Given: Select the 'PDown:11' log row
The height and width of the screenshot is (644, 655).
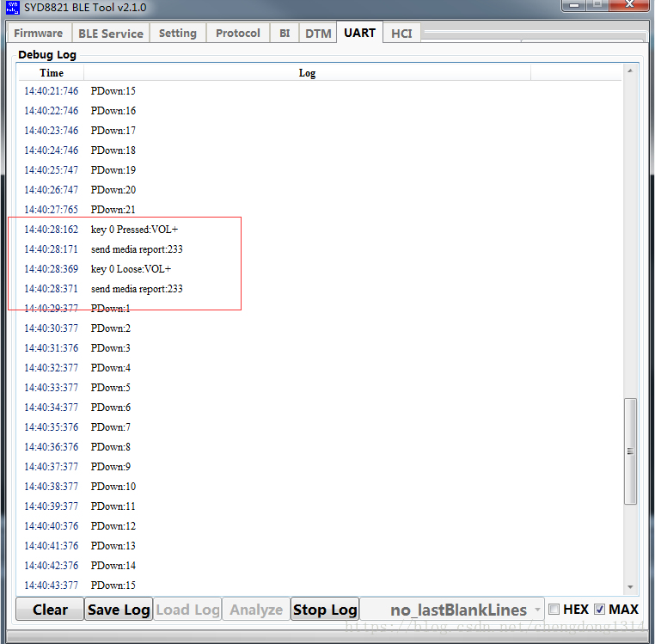Looking at the screenshot, I should (x=320, y=506).
